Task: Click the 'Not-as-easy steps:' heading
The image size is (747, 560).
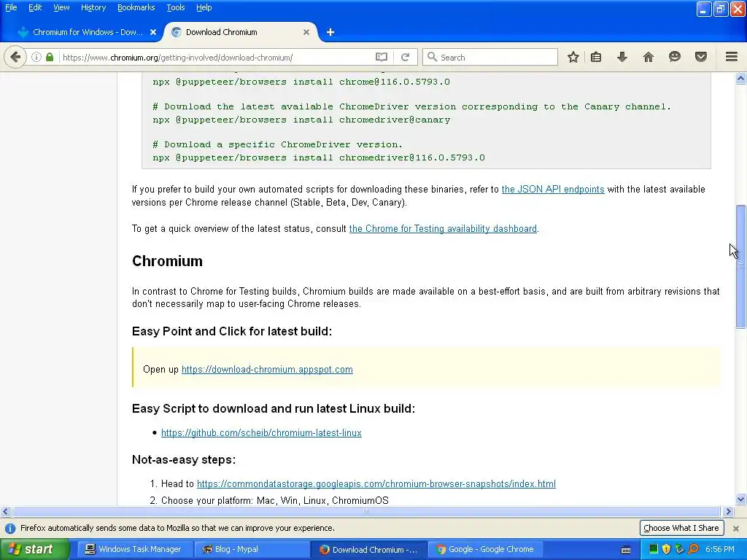Action: tap(184, 459)
